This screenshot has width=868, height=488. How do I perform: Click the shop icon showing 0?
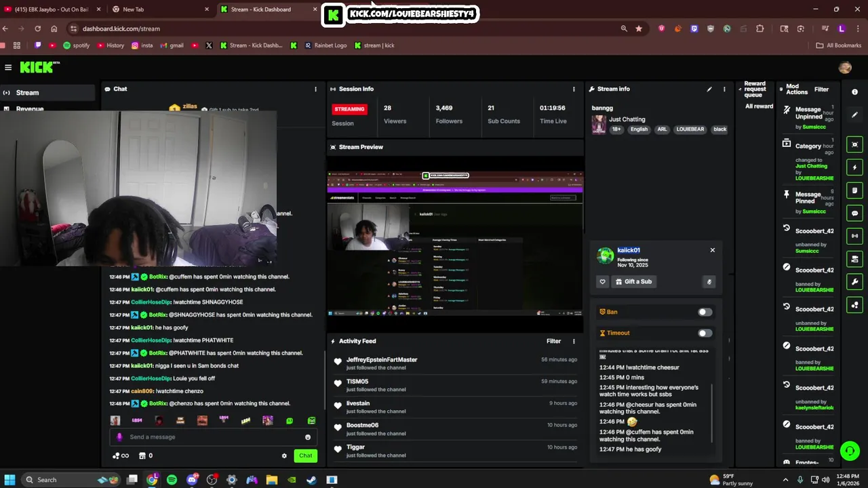coord(146,455)
